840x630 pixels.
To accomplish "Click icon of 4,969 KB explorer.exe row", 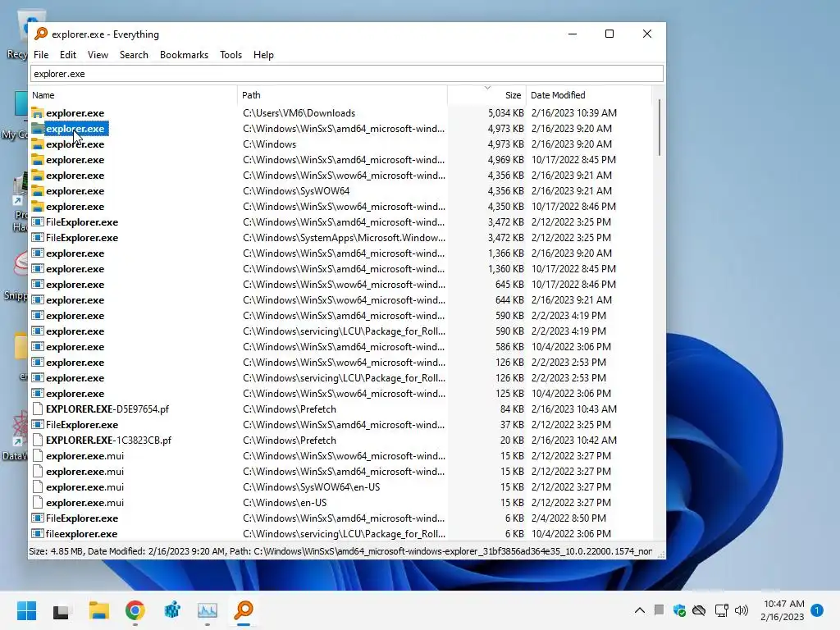I will [x=37, y=160].
